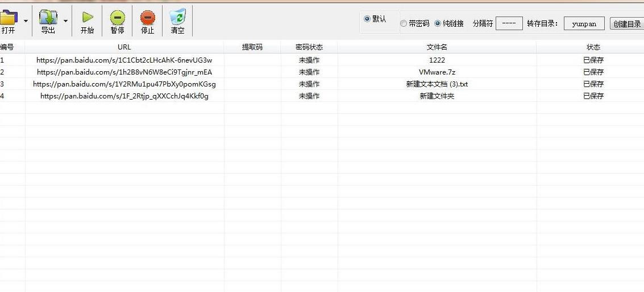Focus the 分隔符 separator input field
The width and height of the screenshot is (644, 292).
509,23
